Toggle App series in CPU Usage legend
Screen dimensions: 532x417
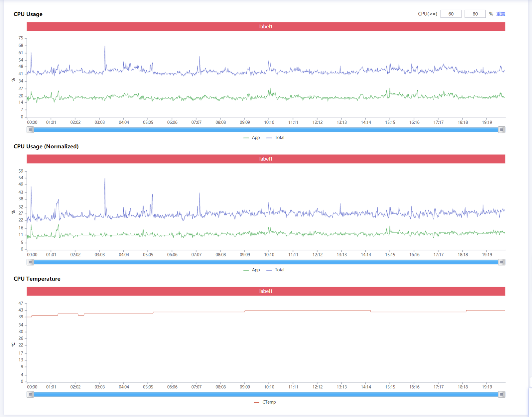click(252, 138)
